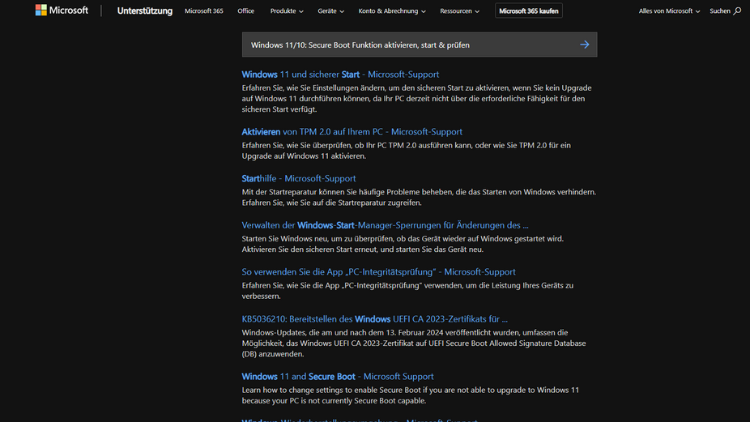750x422 pixels.
Task: Expand the Produkte dropdown
Action: (x=287, y=11)
